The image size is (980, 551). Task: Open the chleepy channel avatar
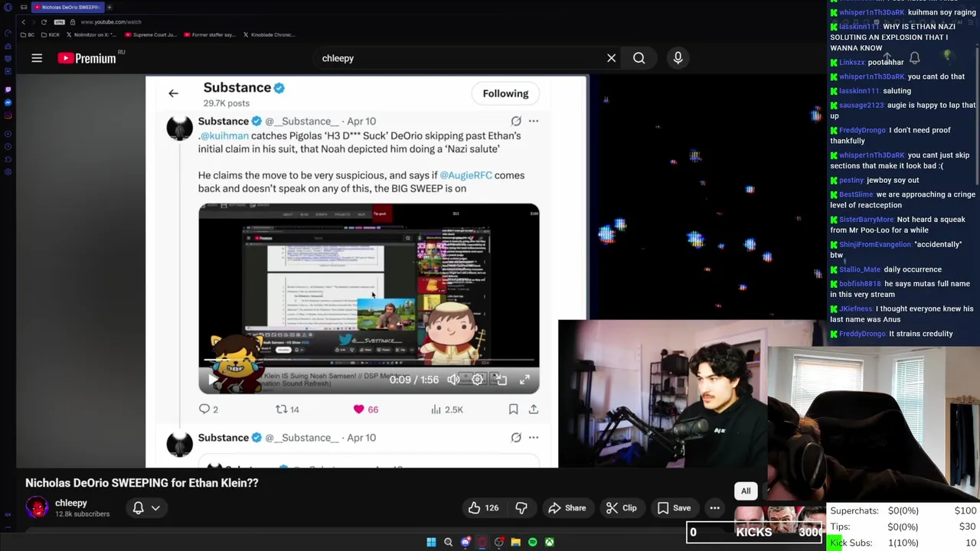pyautogui.click(x=37, y=507)
